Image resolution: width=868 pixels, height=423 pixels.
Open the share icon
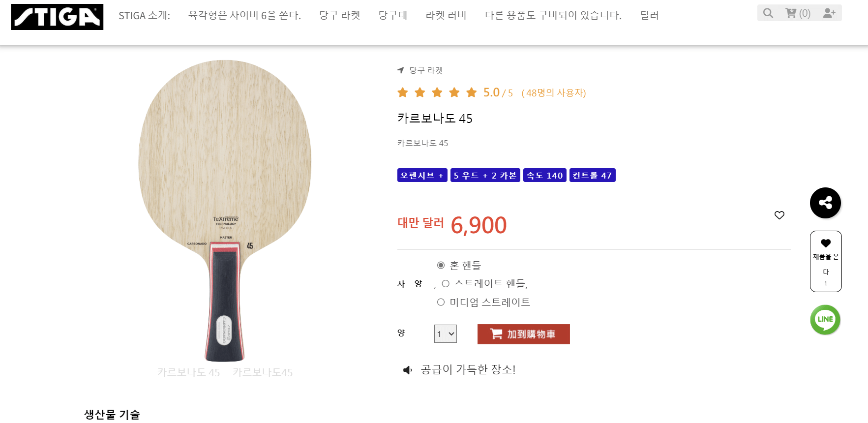click(x=825, y=203)
